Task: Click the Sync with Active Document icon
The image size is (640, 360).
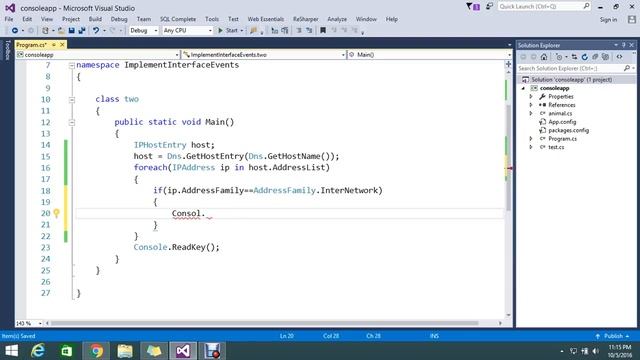Action: tap(574, 57)
